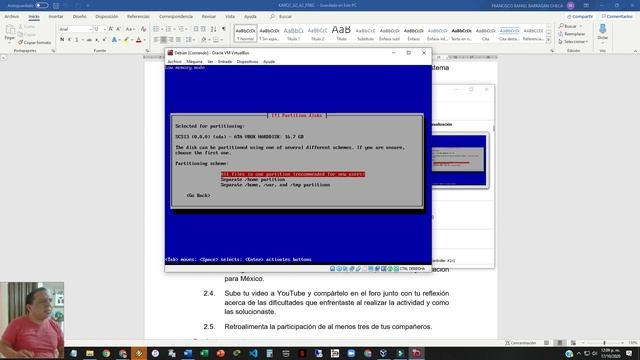Select 'All files in one partition' option
Image resolution: width=640 pixels, height=360 pixels.
[293, 174]
